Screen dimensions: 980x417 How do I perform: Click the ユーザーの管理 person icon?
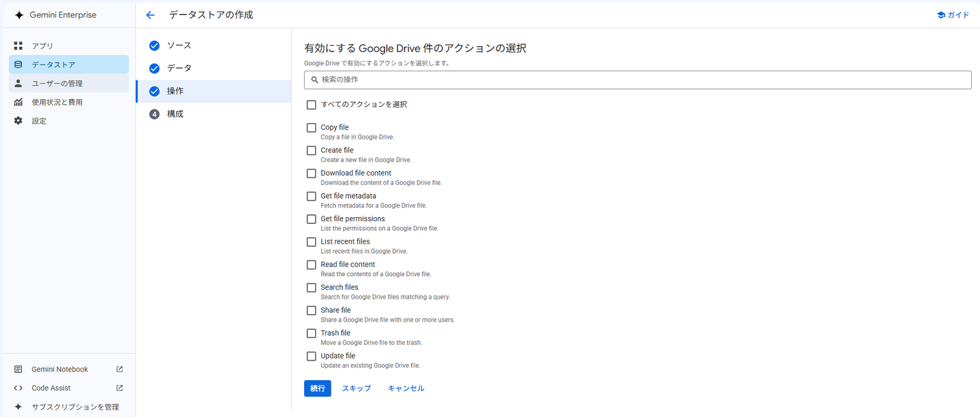coord(18,83)
